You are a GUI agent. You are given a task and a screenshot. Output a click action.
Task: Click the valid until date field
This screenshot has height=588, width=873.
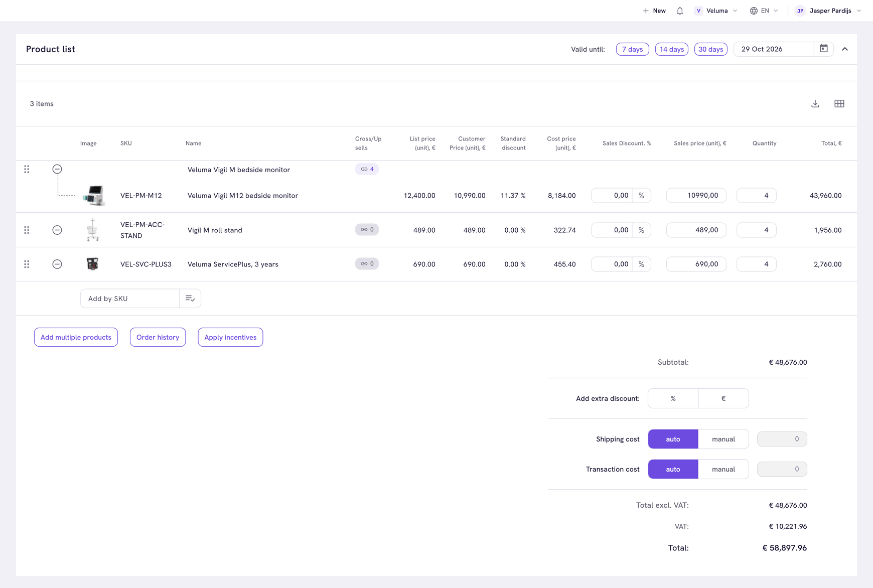tap(774, 49)
